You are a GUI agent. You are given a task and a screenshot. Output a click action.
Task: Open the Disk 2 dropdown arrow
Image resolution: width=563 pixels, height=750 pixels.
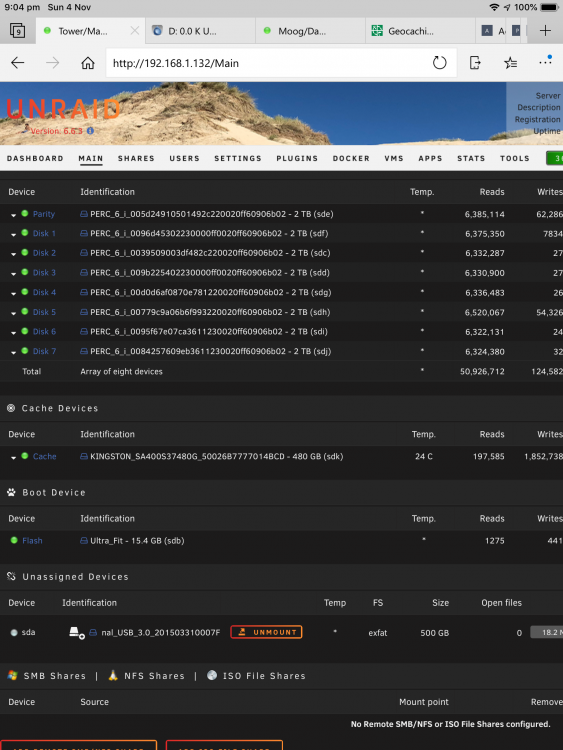(13, 254)
